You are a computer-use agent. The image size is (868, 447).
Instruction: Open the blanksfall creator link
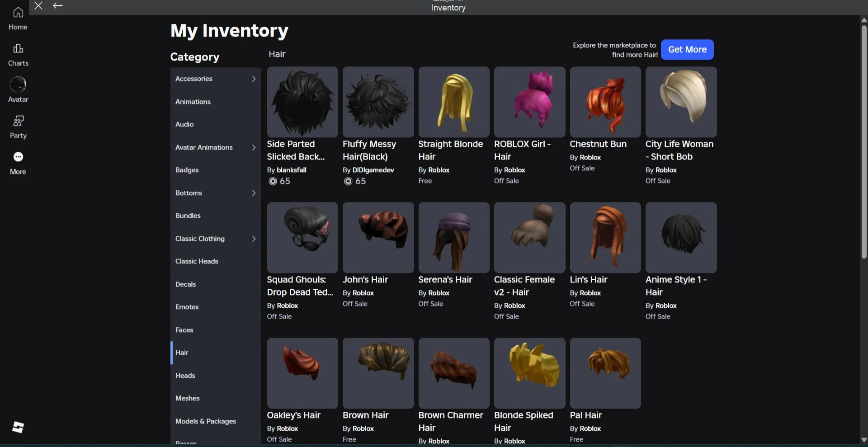click(291, 170)
